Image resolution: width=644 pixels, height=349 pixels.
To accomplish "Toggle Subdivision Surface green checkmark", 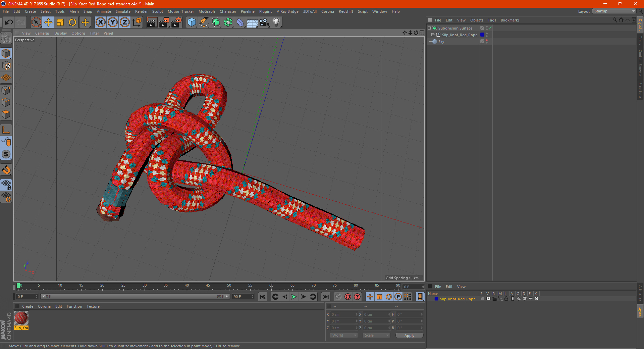I will pyautogui.click(x=490, y=28).
